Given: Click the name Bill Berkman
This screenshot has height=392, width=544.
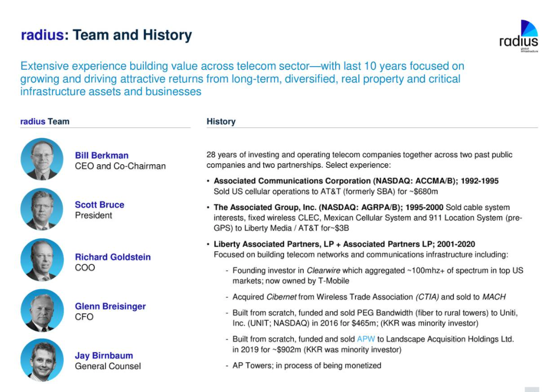Looking at the screenshot, I should [102, 155].
